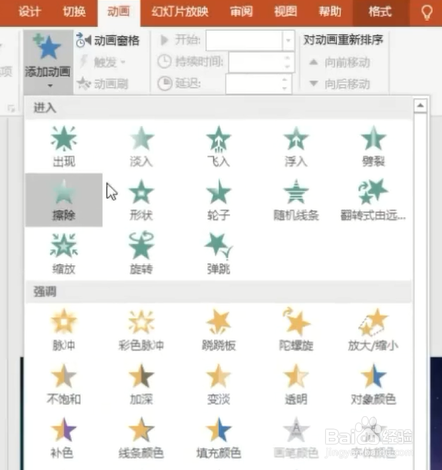442x470 pixels.
Task: Select the 不饱和 emphasis animation
Action: (x=64, y=384)
